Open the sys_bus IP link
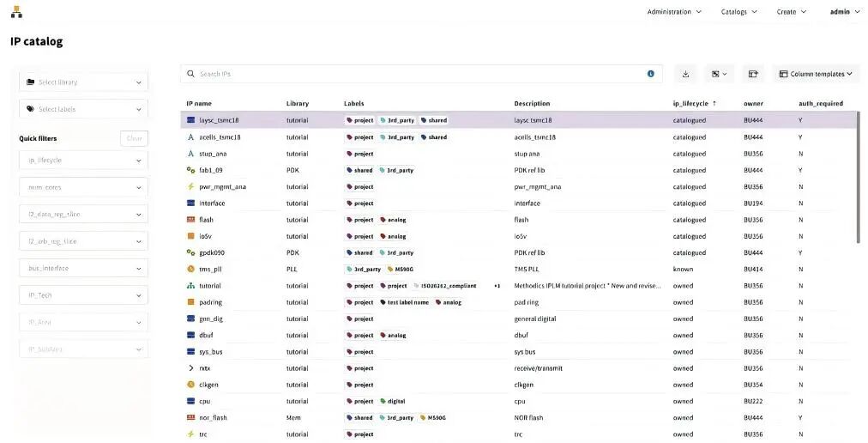Viewport: 868px width, 443px height. click(211, 352)
